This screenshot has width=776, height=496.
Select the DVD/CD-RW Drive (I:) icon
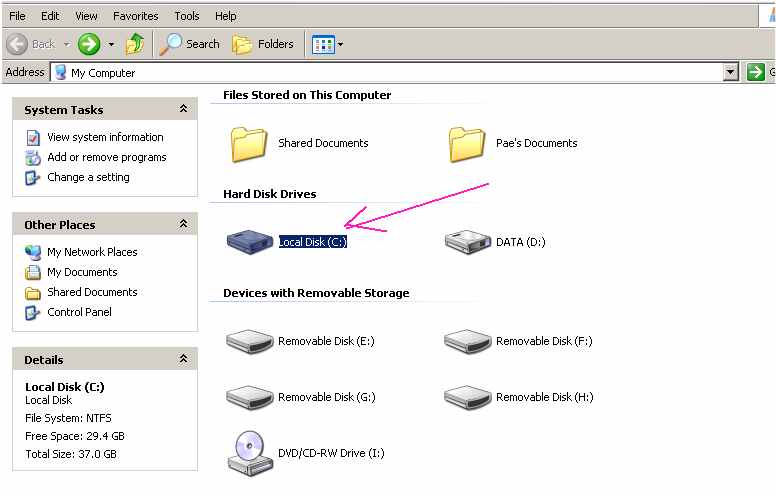pyautogui.click(x=250, y=453)
